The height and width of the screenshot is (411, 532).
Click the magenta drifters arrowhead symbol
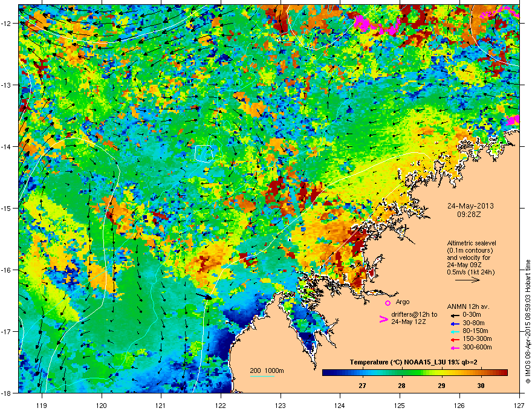(x=383, y=319)
